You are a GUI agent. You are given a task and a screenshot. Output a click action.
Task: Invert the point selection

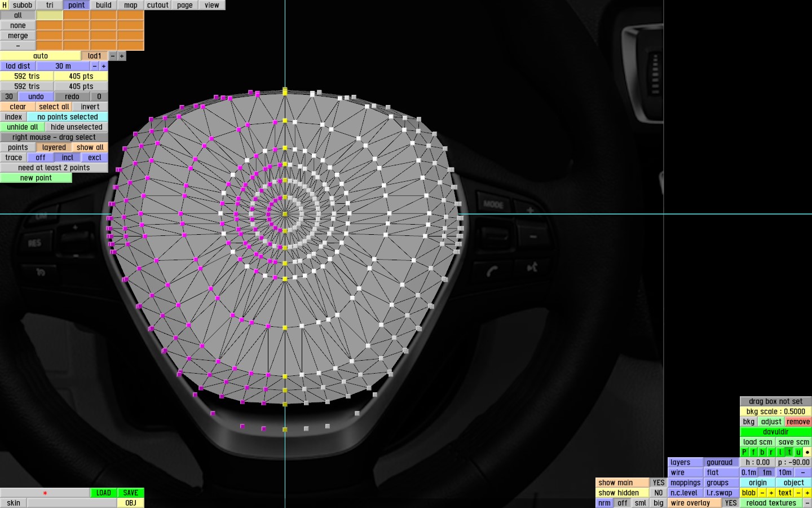point(90,107)
